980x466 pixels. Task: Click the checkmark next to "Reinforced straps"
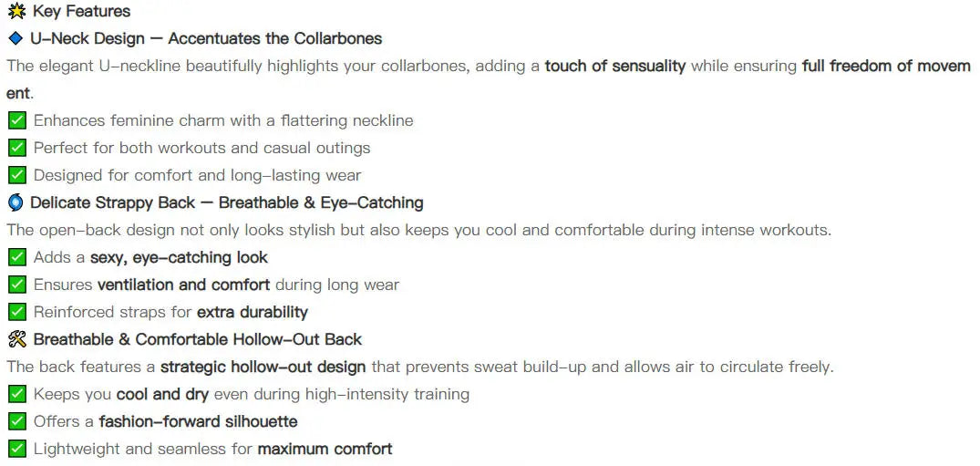[x=16, y=312]
